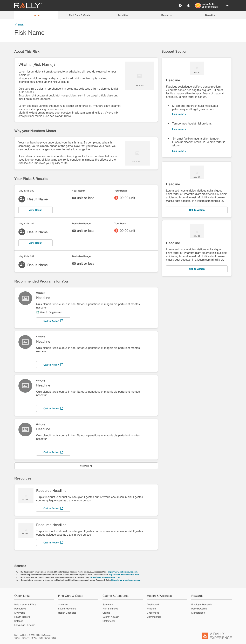The height and width of the screenshot is (644, 246).
Task: Expand See More (1) programs
Action: tap(86, 466)
